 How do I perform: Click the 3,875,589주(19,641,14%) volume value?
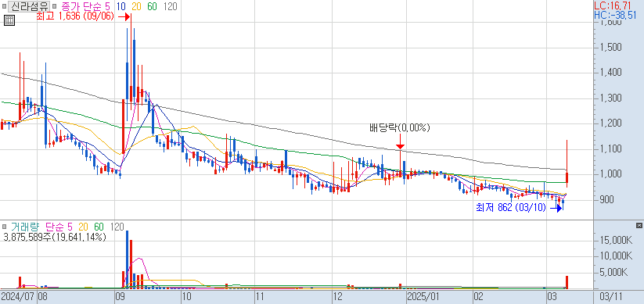tap(54, 237)
